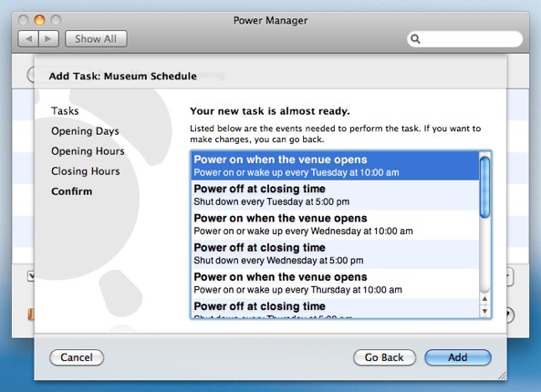Click the sheet resize grip at corner
This screenshot has width=541, height=392.
[503, 376]
